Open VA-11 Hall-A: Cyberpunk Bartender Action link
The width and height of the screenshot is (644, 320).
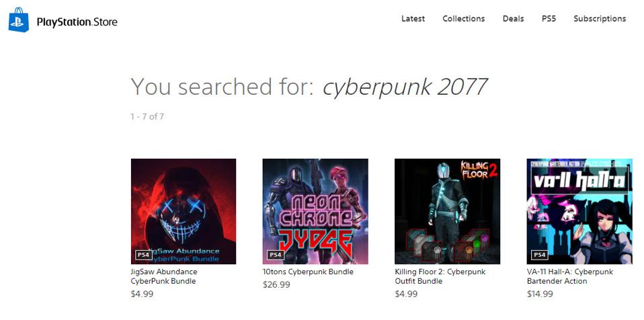point(570,276)
